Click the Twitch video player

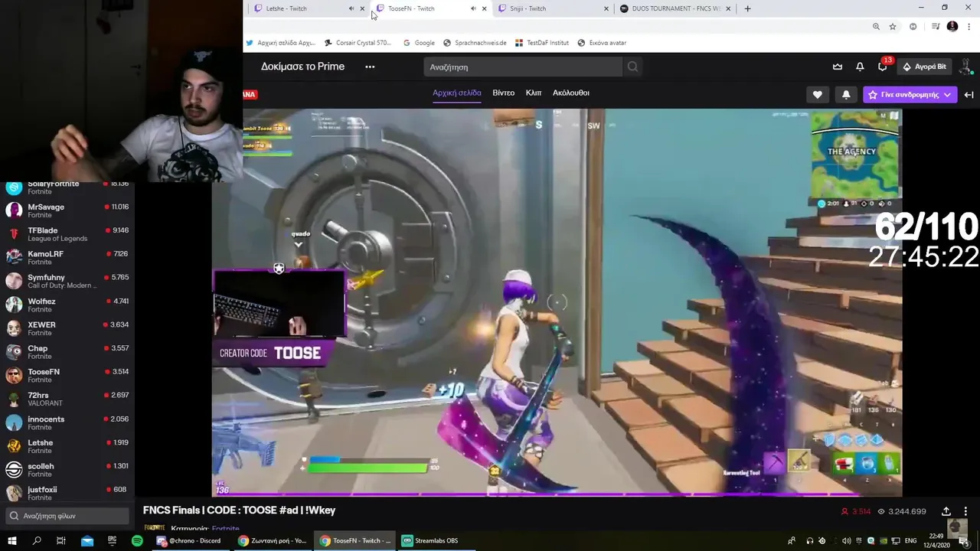(x=557, y=303)
